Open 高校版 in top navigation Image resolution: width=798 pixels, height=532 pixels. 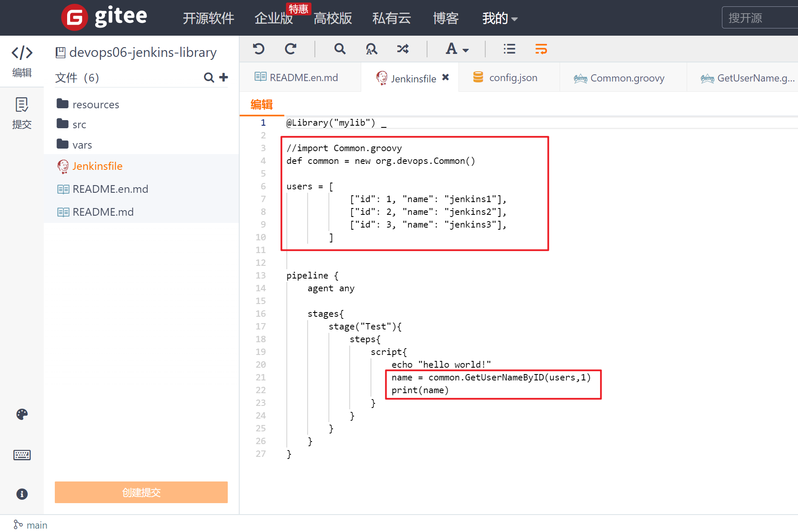pyautogui.click(x=333, y=18)
